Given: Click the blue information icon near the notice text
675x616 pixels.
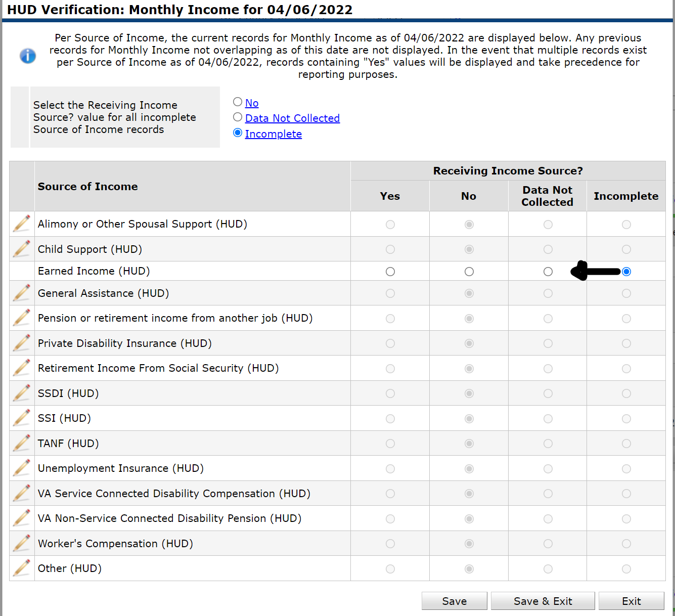Looking at the screenshot, I should 28,56.
